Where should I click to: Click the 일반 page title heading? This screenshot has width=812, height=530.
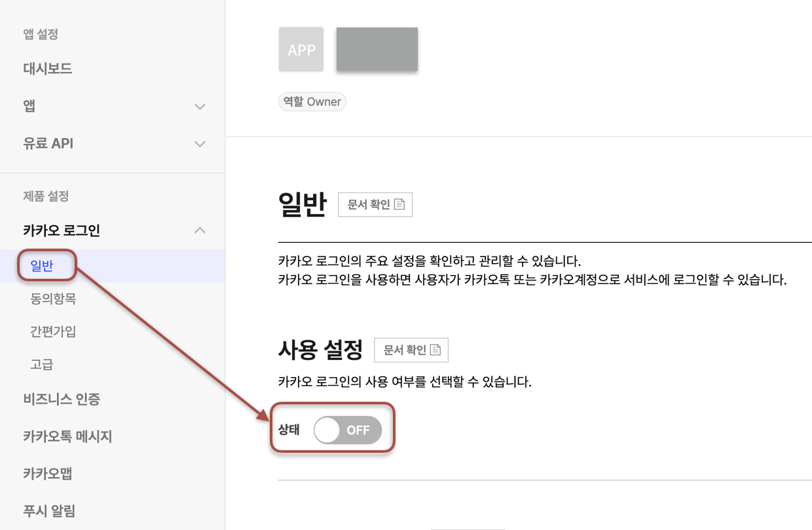pyautogui.click(x=302, y=205)
